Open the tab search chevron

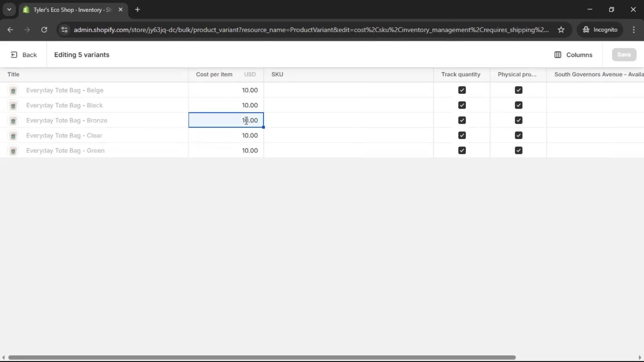tap(9, 9)
